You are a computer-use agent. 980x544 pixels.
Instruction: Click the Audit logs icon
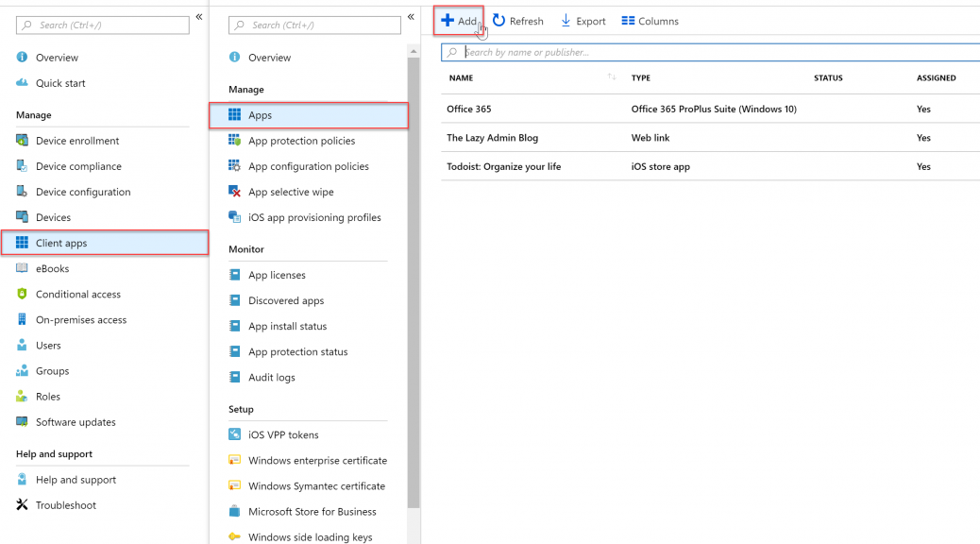click(x=234, y=378)
